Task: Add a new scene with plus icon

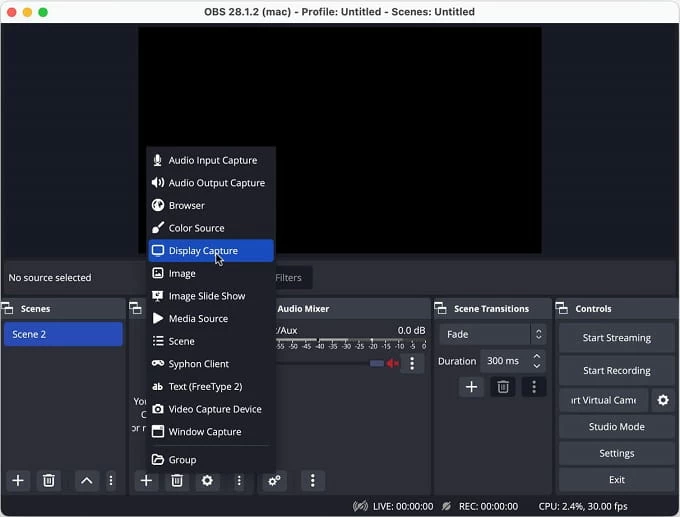Action: coord(18,481)
